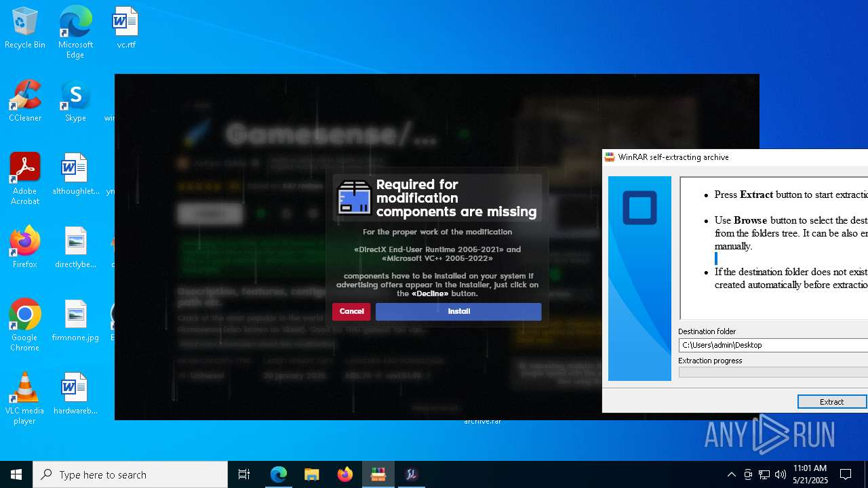The image size is (868, 488).
Task: Click the blurred Gamesense title text
Action: 332,134
